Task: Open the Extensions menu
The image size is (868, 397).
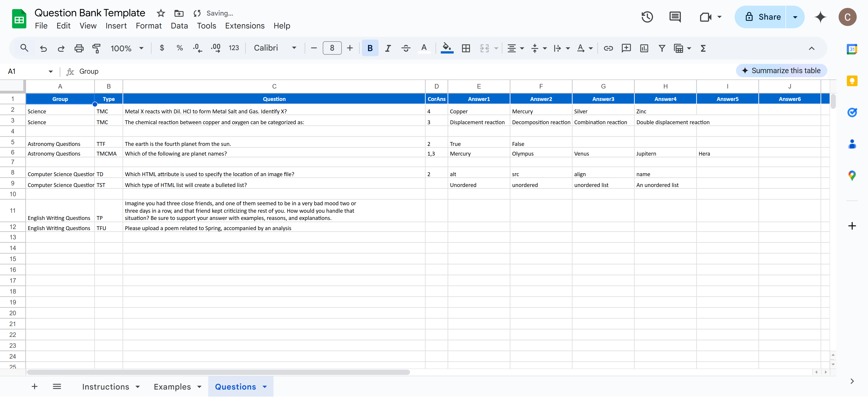Action: [x=245, y=26]
